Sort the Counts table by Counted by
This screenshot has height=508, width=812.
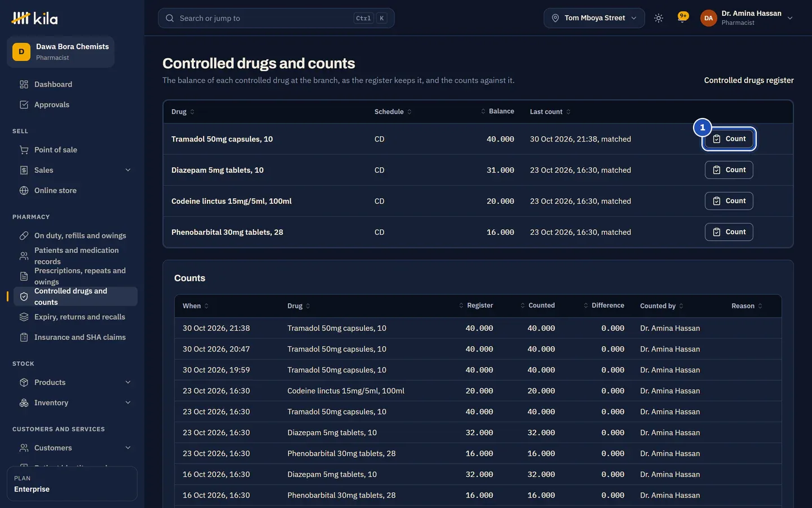[661, 306]
